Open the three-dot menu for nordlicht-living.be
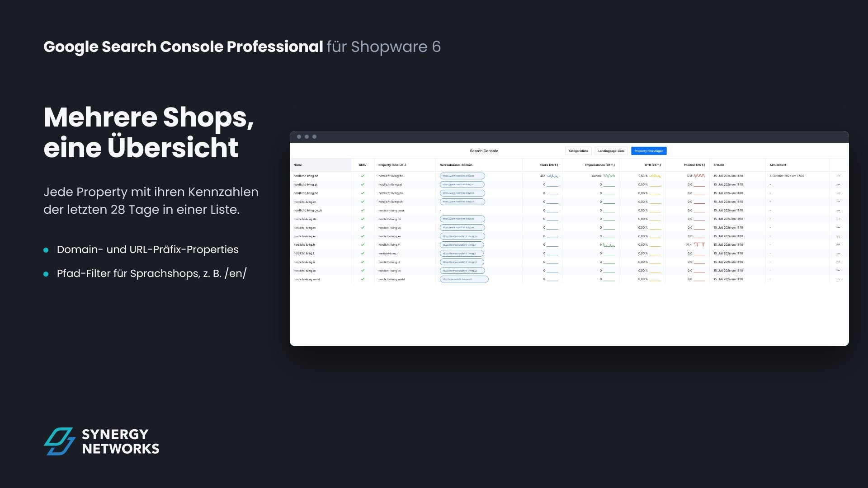Viewport: 868px width, 488px height. coord(838,193)
